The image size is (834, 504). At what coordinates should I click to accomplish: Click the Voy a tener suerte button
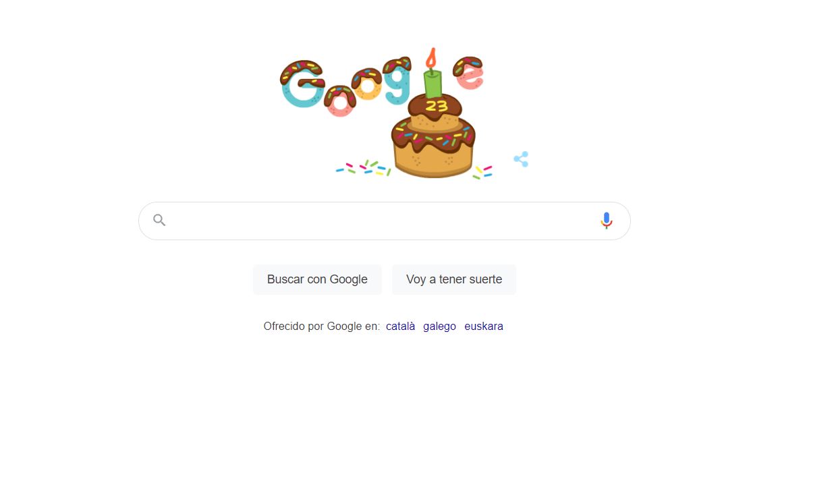point(454,279)
